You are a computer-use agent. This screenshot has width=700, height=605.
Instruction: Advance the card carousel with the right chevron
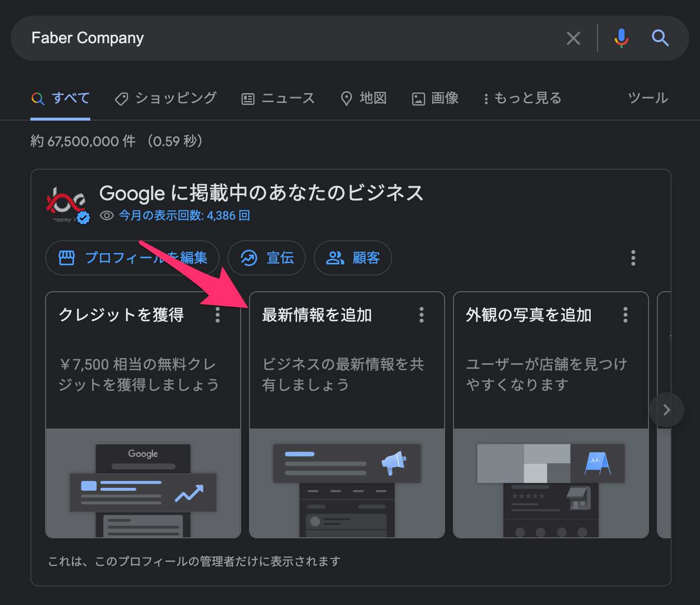click(666, 410)
